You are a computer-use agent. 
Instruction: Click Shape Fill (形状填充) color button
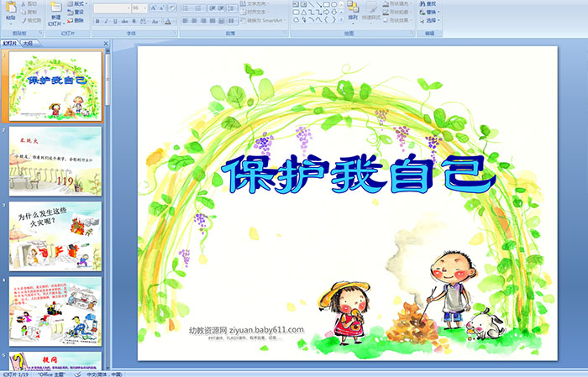click(x=396, y=3)
